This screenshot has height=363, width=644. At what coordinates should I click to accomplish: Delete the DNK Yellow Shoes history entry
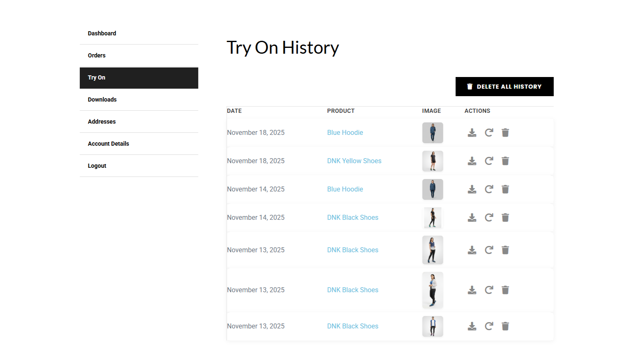pos(505,161)
